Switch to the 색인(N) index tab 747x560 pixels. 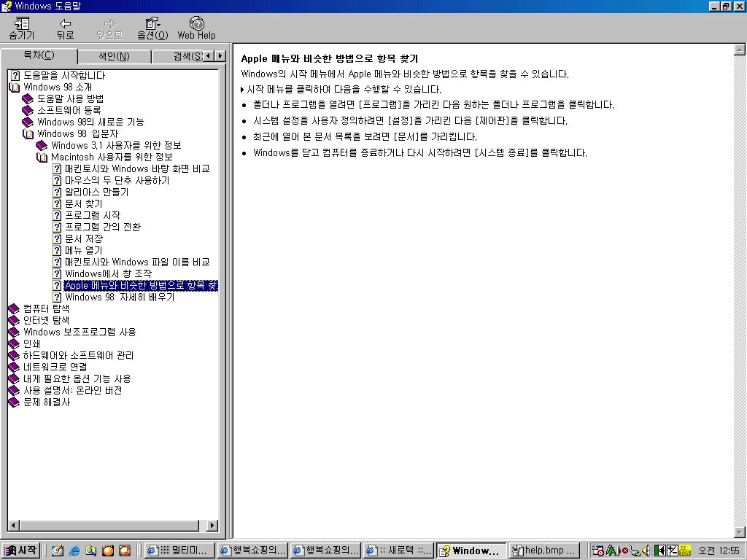click(115, 56)
